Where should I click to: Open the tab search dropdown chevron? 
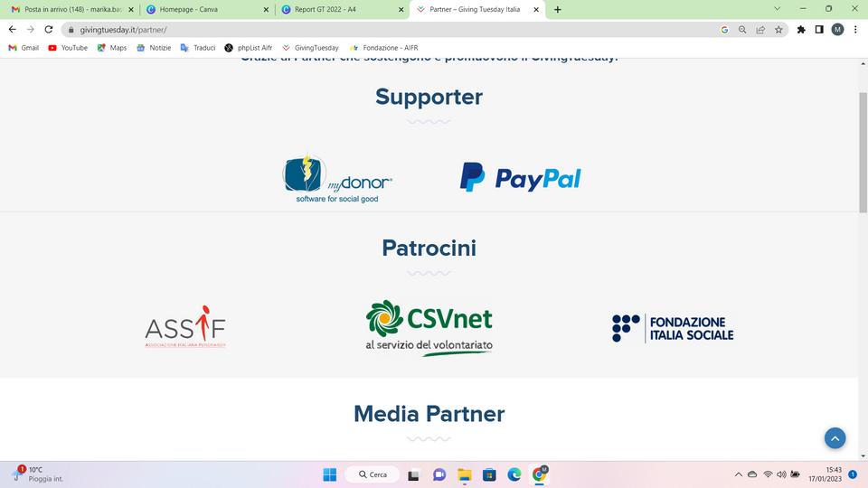(x=778, y=9)
